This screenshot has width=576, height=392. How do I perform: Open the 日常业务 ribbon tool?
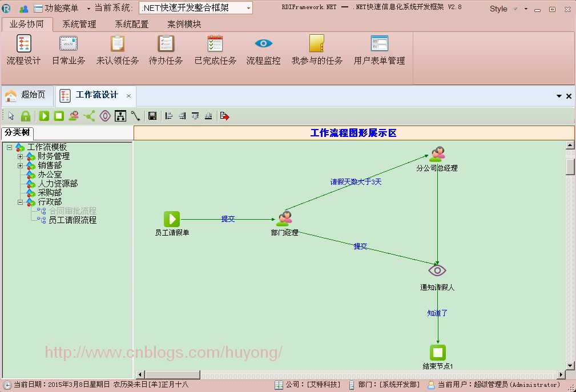click(x=69, y=50)
